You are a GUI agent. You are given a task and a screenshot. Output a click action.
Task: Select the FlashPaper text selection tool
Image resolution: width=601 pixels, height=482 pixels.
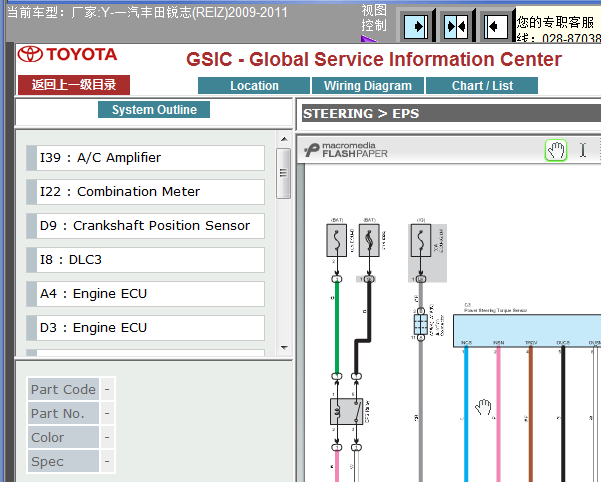click(583, 150)
